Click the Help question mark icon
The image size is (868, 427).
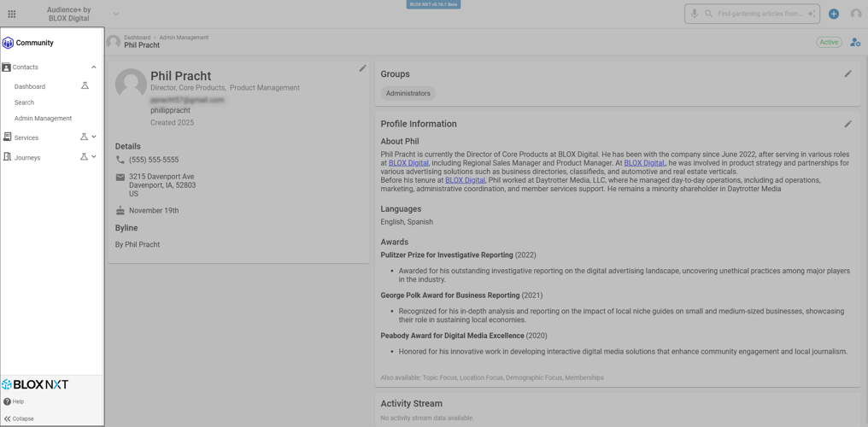[7, 401]
